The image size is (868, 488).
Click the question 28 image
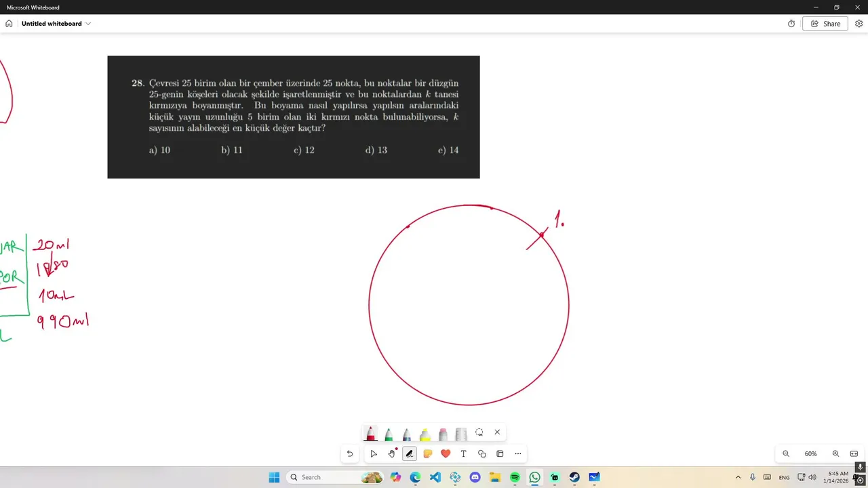coord(294,117)
